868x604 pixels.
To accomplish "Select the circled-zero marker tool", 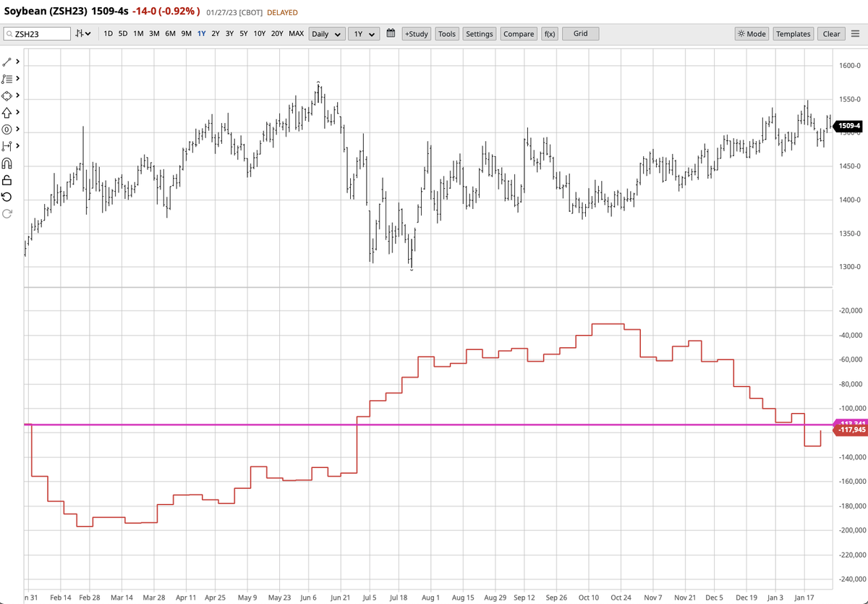I will tap(7, 129).
